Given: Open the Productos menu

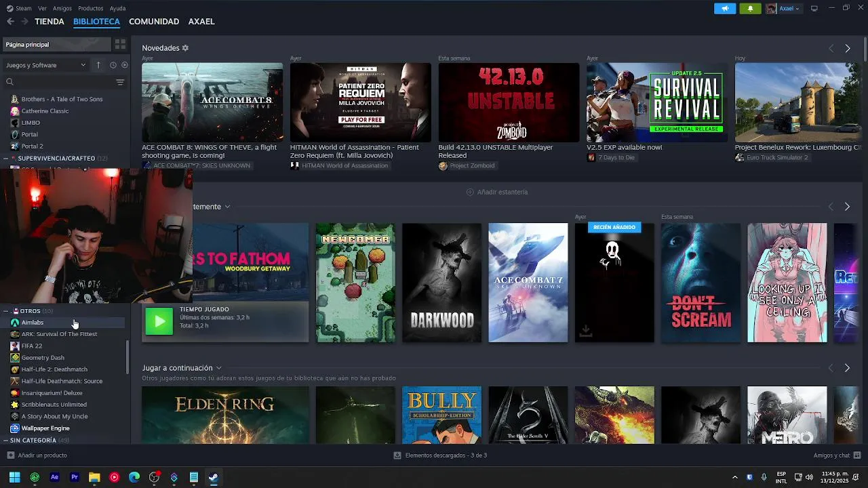Looking at the screenshot, I should pyautogui.click(x=91, y=8).
